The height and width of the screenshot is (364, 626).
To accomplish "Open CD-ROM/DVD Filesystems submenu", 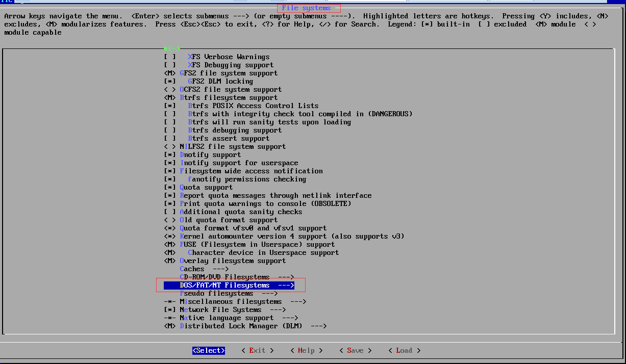I will click(x=237, y=277).
